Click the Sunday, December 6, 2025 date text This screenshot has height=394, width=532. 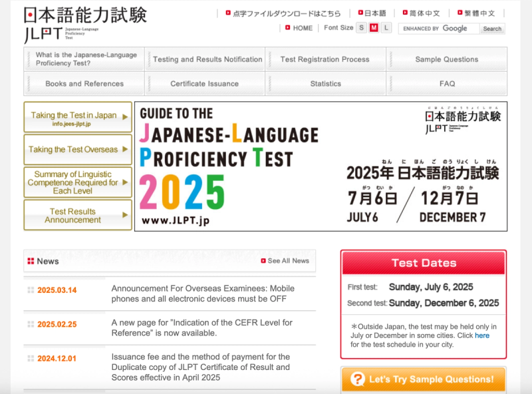[x=444, y=303]
